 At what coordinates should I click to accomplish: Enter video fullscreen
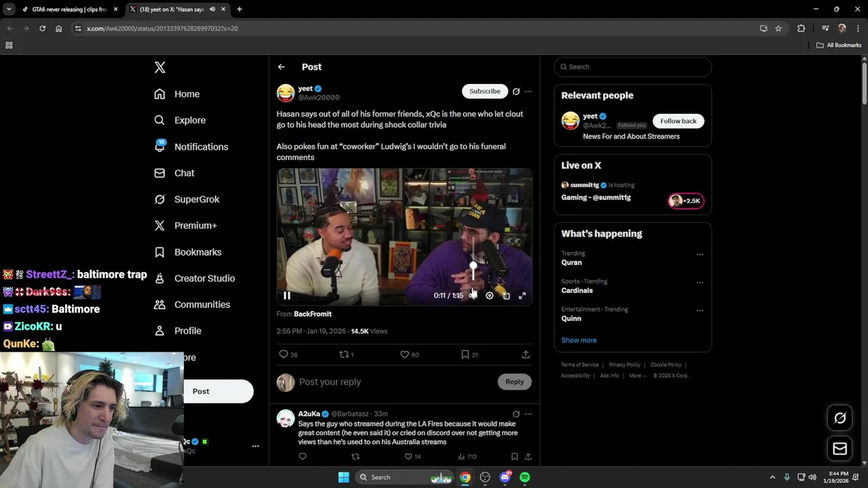pos(522,296)
